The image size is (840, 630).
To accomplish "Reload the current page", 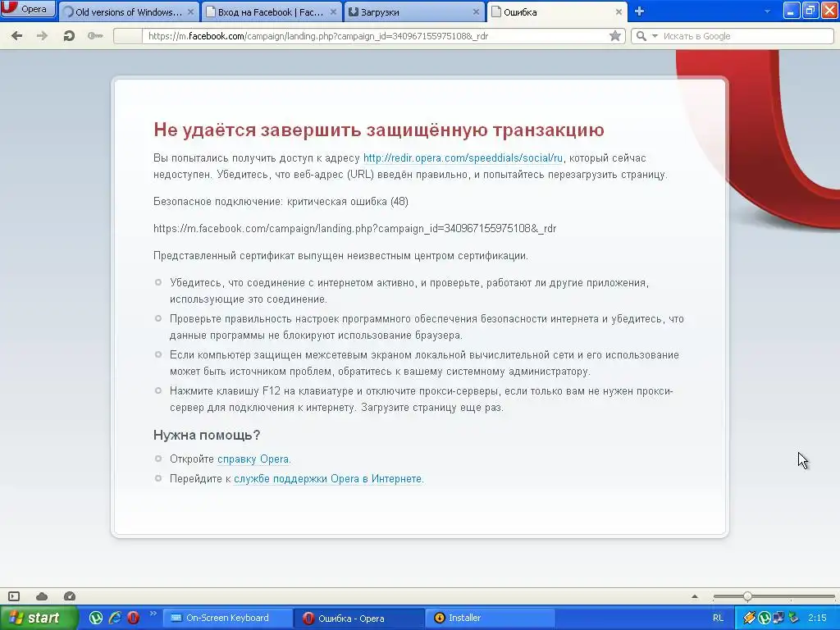I will pos(69,36).
